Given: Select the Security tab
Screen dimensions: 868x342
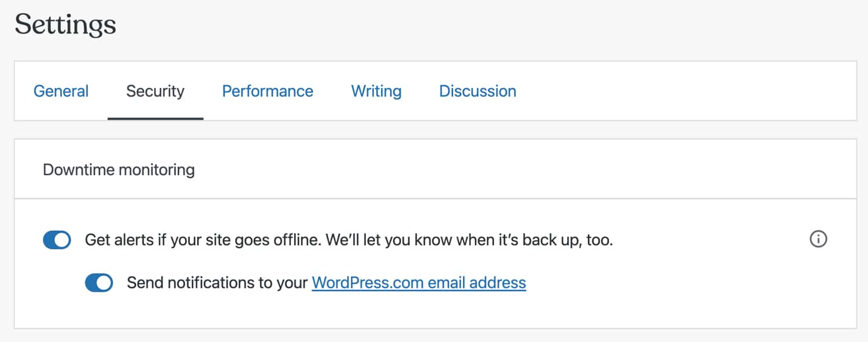Looking at the screenshot, I should [155, 91].
